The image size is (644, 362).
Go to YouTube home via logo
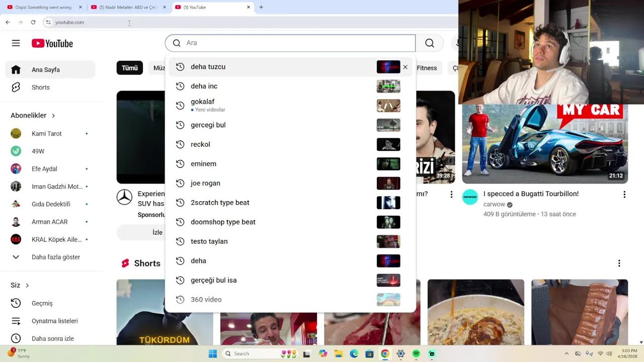coord(52,43)
